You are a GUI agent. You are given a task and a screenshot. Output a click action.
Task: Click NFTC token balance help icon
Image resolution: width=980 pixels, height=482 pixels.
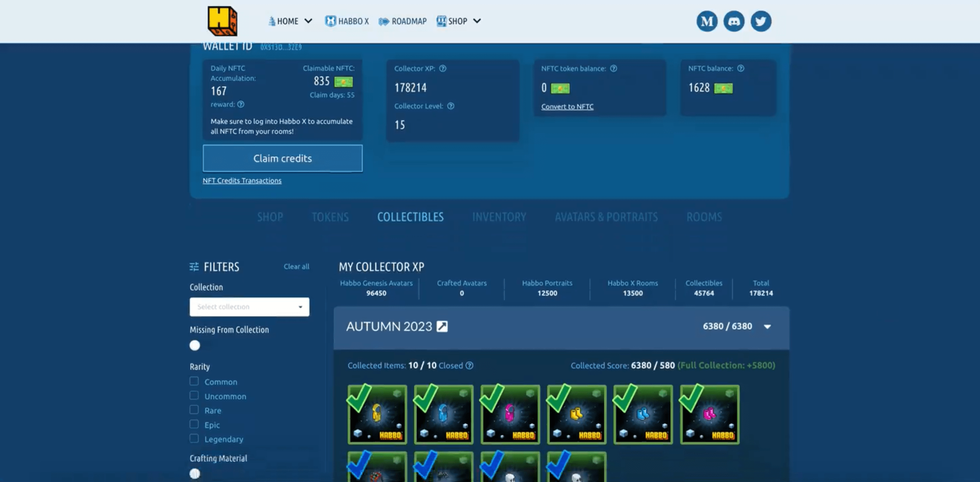pyautogui.click(x=614, y=69)
